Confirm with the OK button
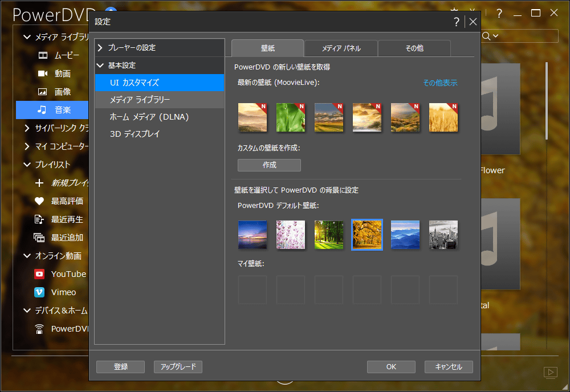The height and width of the screenshot is (392, 570). (x=391, y=367)
